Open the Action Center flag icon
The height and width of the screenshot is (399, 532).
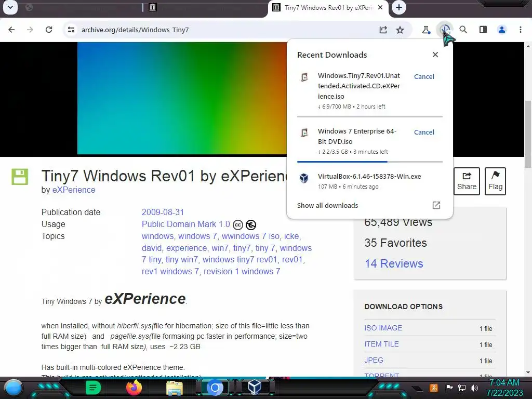tap(449, 388)
